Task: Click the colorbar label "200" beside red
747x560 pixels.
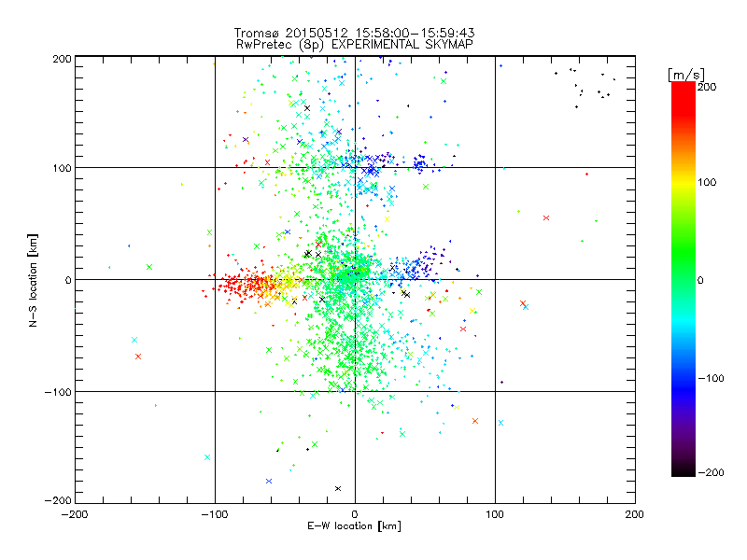Action: 707,87
